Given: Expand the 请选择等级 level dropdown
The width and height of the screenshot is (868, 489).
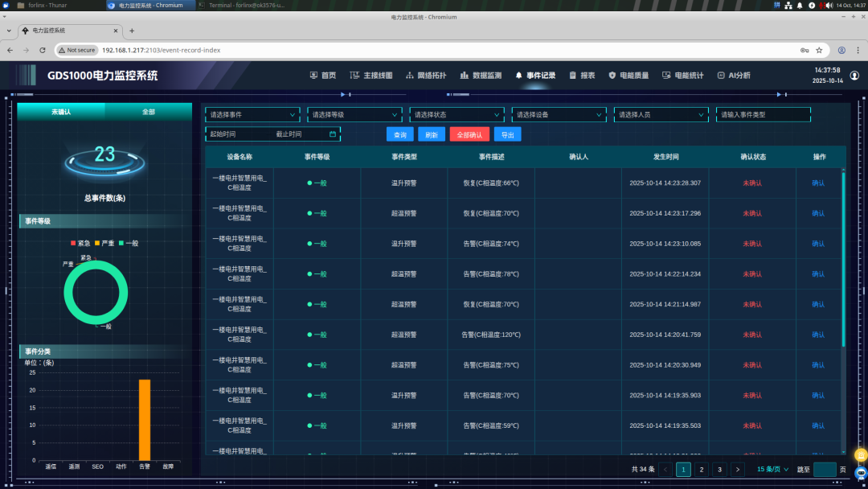Looking at the screenshot, I should (354, 115).
